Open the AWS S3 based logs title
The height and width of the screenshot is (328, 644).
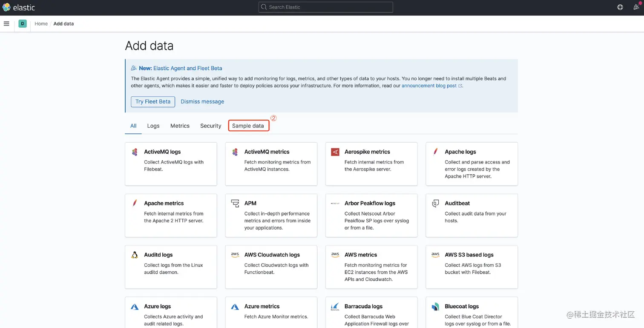click(x=469, y=255)
